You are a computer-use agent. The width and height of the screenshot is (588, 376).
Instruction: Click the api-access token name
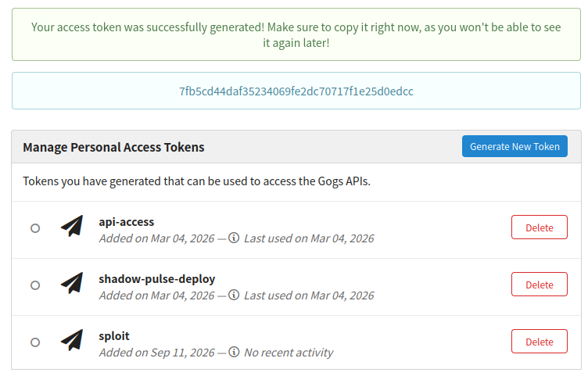(127, 222)
